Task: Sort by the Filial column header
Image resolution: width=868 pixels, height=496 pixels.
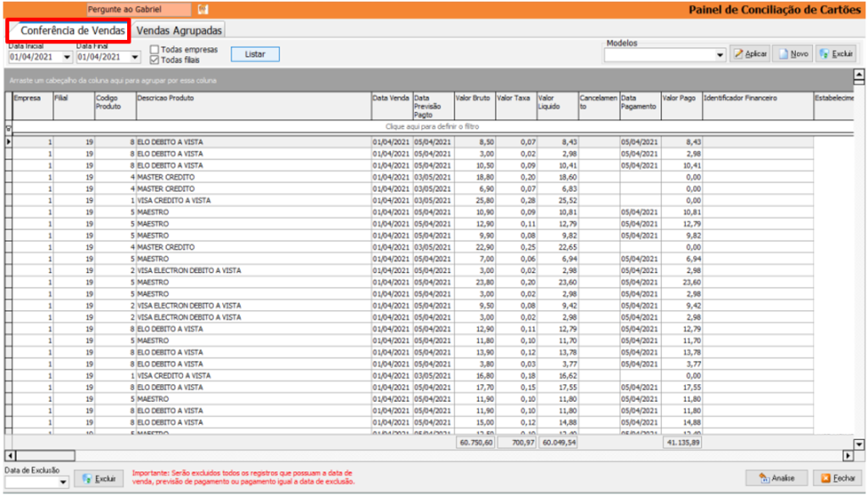Action: 74,106
